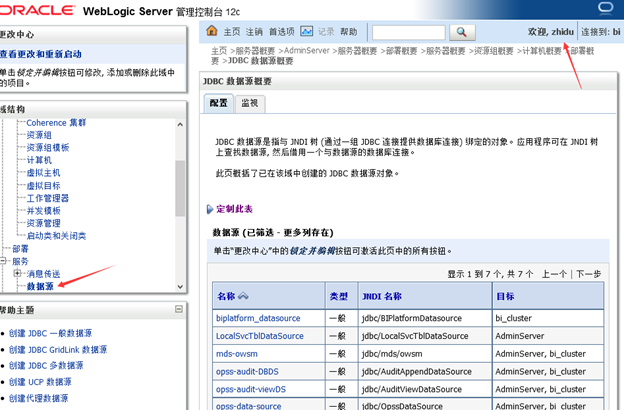Open mds-owsm data source
Screen dimensions: 624x410
click(237, 353)
